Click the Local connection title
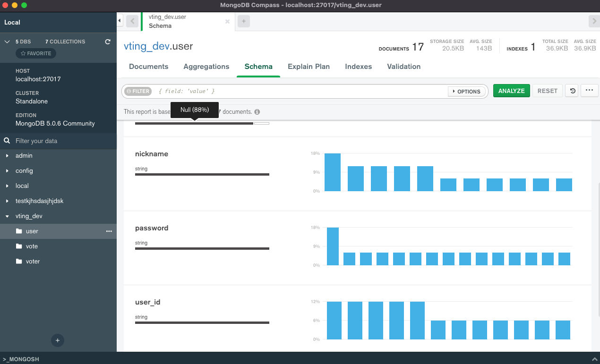 coord(12,22)
